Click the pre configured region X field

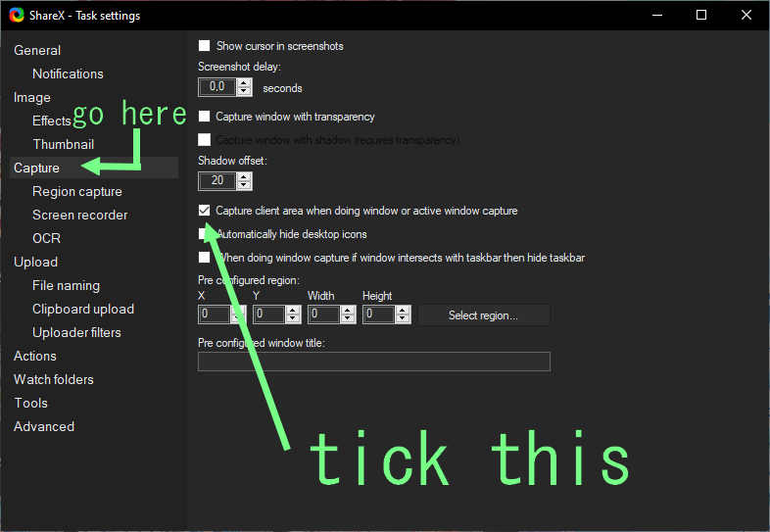coord(215,314)
